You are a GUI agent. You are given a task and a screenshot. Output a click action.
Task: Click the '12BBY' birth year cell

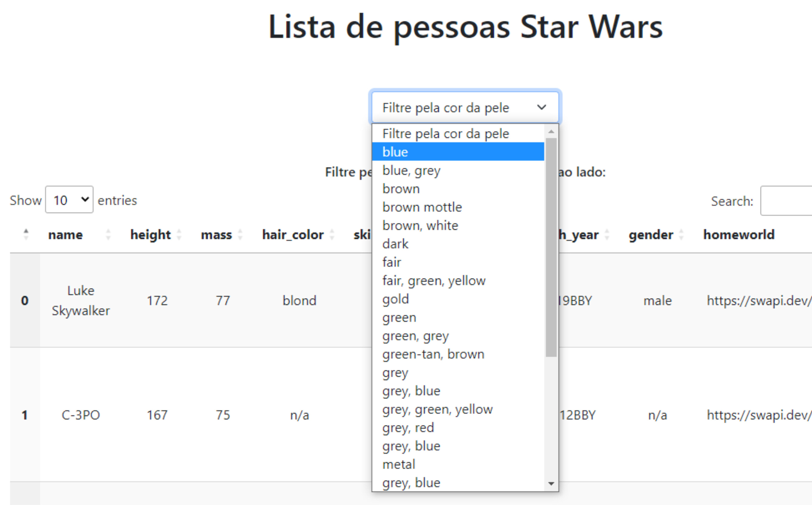coord(577,415)
